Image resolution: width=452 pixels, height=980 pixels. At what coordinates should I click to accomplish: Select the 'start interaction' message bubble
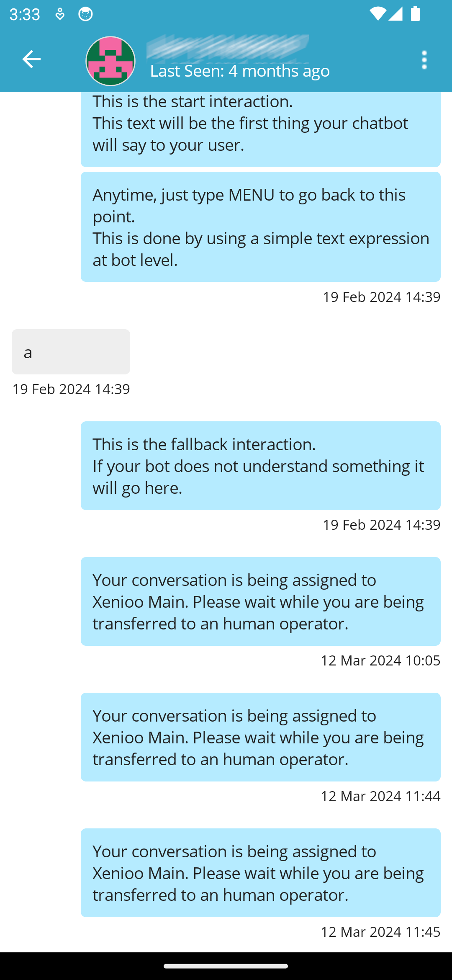click(260, 126)
